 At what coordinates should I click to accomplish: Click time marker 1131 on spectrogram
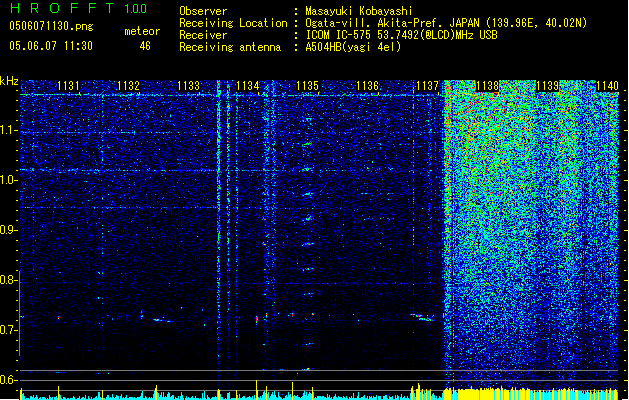[x=68, y=85]
